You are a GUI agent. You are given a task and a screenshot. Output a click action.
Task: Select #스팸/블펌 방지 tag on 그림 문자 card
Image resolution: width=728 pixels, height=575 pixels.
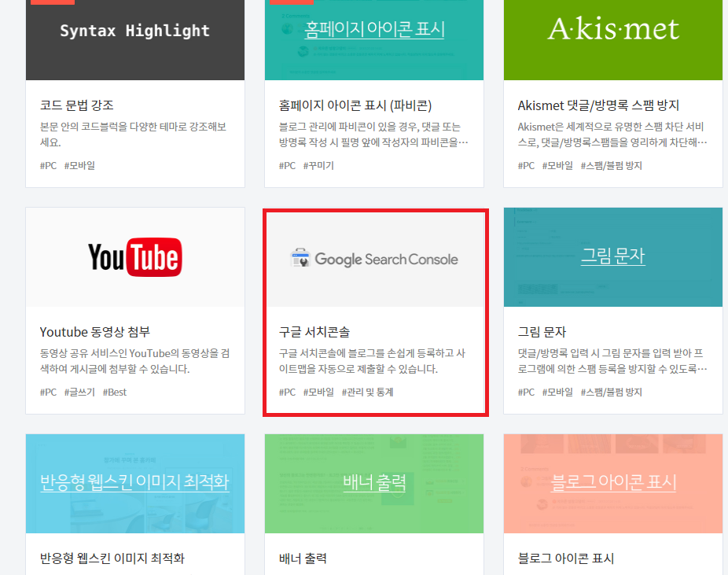[611, 392]
